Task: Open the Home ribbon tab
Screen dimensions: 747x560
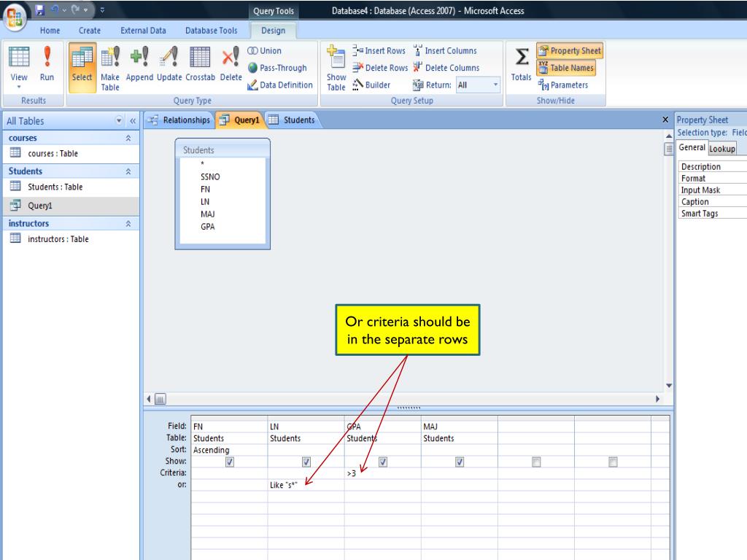Action: (x=50, y=31)
